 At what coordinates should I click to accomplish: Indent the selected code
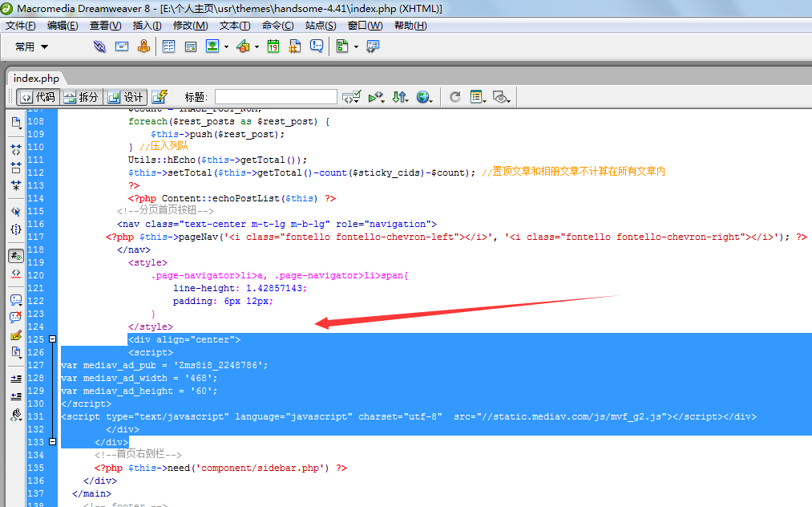click(16, 379)
